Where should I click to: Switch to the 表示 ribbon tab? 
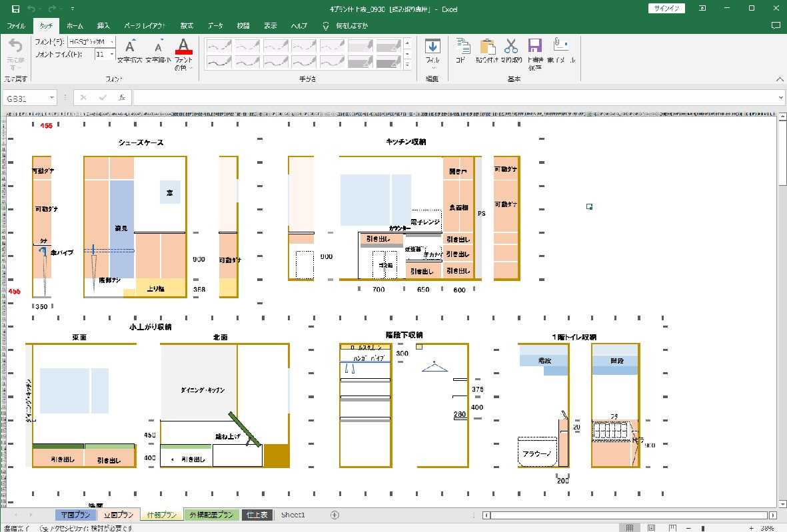(x=271, y=25)
